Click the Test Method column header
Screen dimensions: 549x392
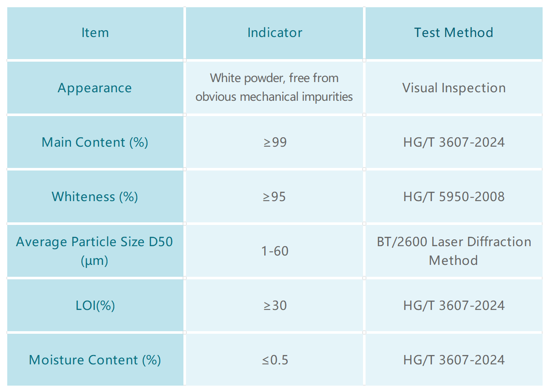pos(454,33)
